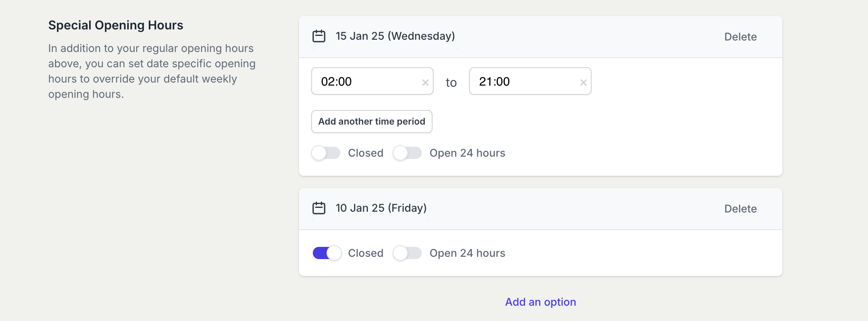Click calendar icon beside 10 Jan 25

(319, 208)
